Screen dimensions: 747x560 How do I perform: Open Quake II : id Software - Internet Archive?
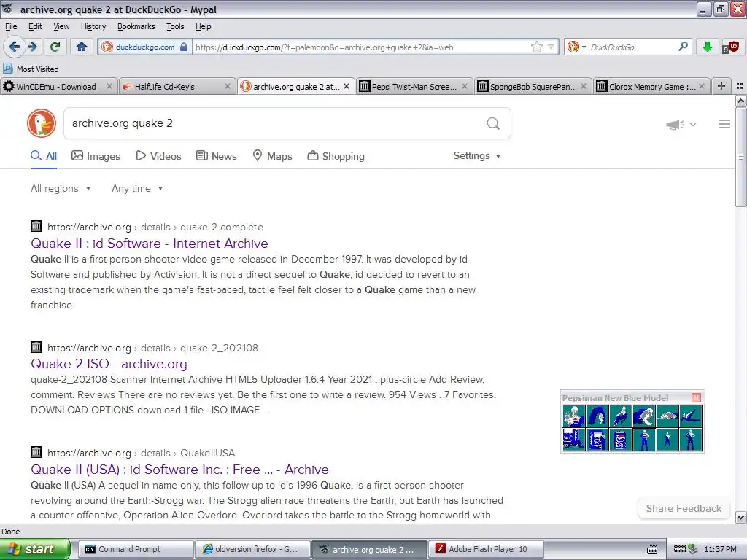point(149,244)
